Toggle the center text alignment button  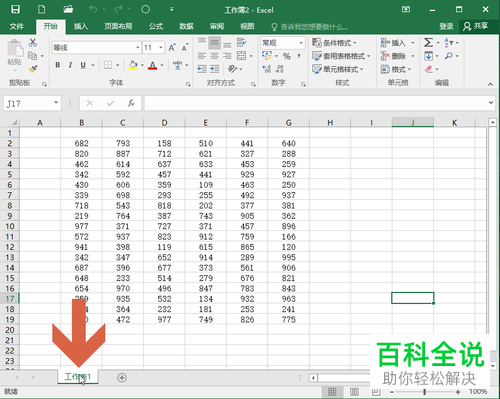[x=214, y=56]
